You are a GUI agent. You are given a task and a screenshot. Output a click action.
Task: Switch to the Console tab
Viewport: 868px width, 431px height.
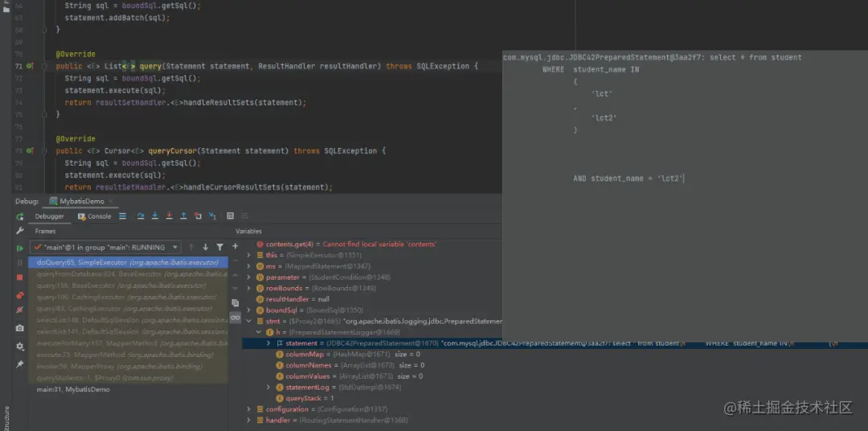pos(95,216)
